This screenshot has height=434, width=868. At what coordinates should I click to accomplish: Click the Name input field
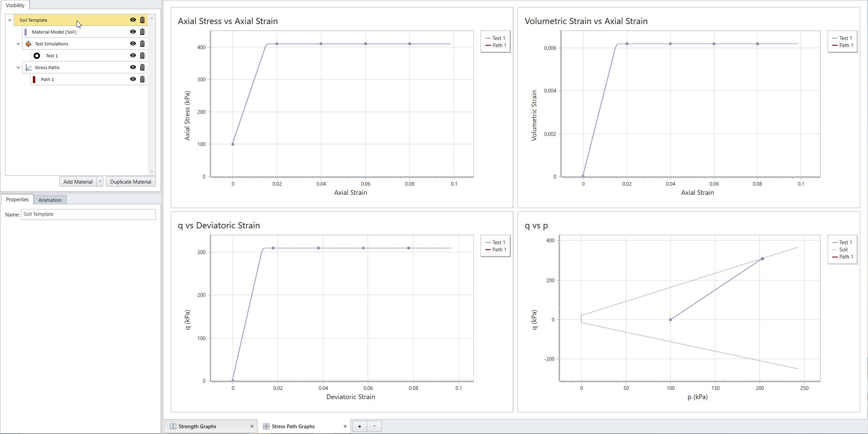88,214
